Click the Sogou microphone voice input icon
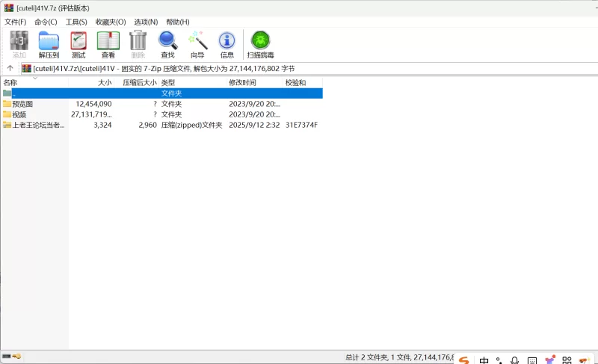Image resolution: width=598 pixels, height=364 pixels. 515,360
